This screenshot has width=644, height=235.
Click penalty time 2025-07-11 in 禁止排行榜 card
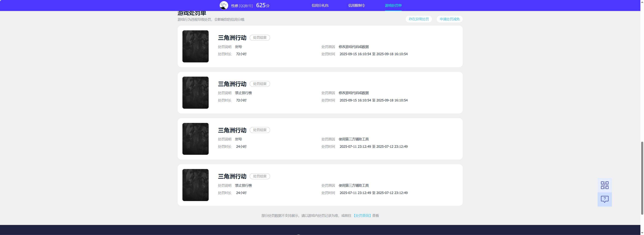click(x=374, y=193)
